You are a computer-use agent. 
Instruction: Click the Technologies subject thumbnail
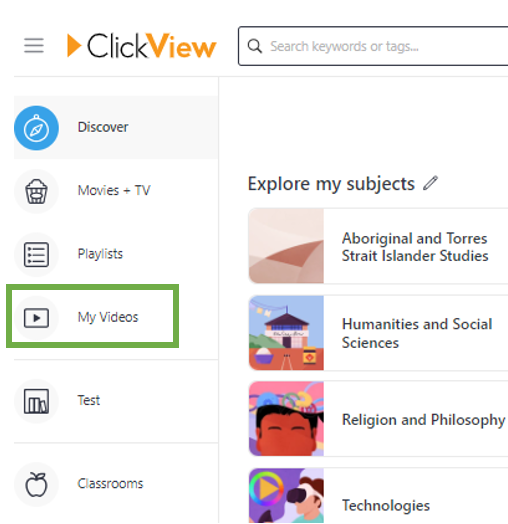(286, 496)
